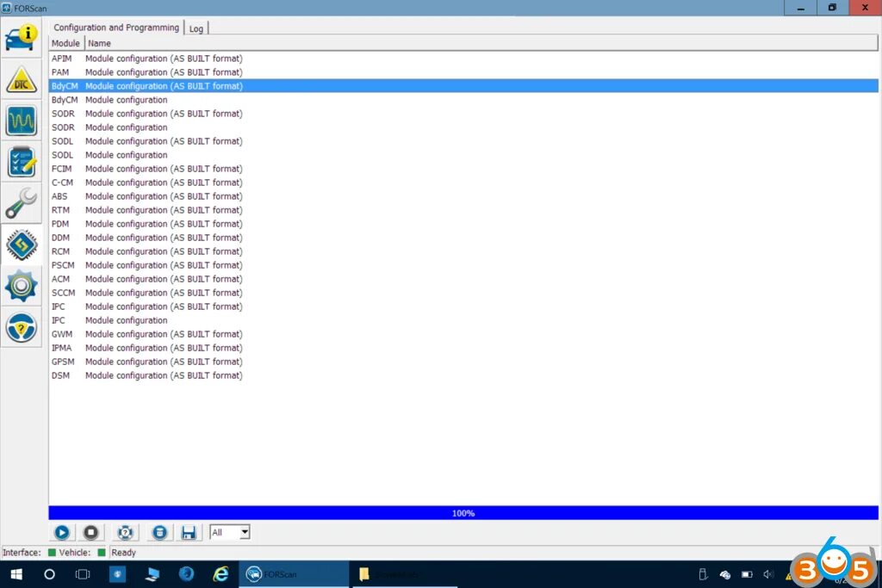Select the RCM module configuration row
Viewport: 882px width, 588px height.
pos(463,251)
